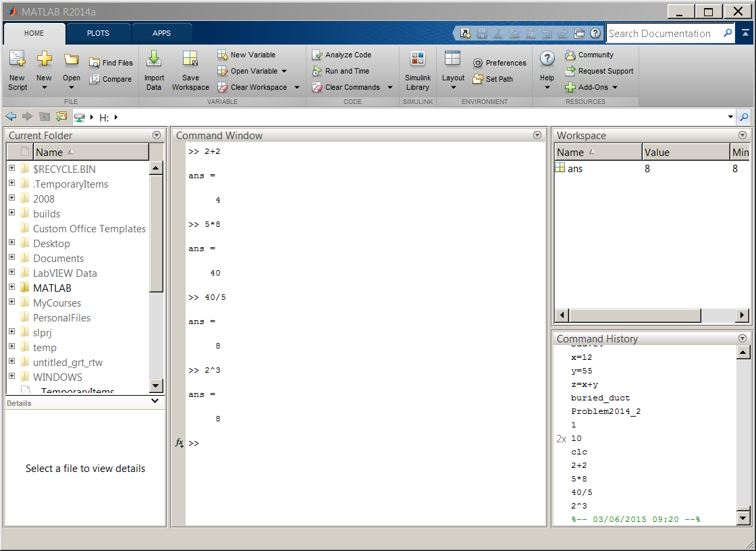Sort Current Folder by Name column
Screen dimensions: 756x551
tap(91, 153)
